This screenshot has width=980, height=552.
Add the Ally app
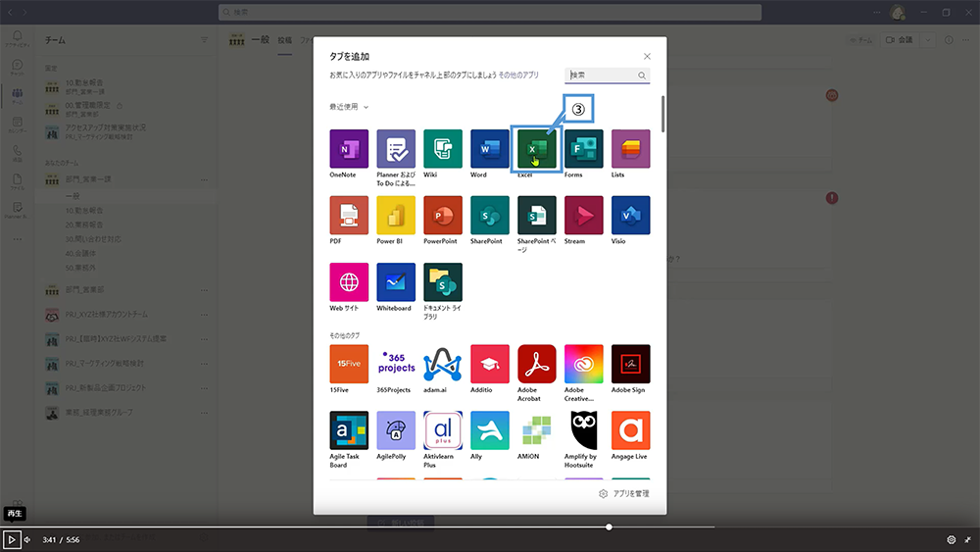tap(489, 430)
